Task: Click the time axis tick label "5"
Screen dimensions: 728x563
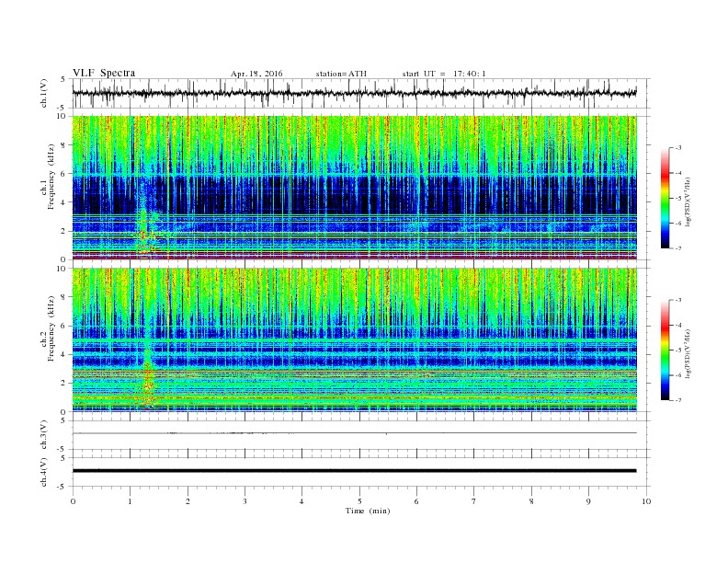Action: coord(359,501)
